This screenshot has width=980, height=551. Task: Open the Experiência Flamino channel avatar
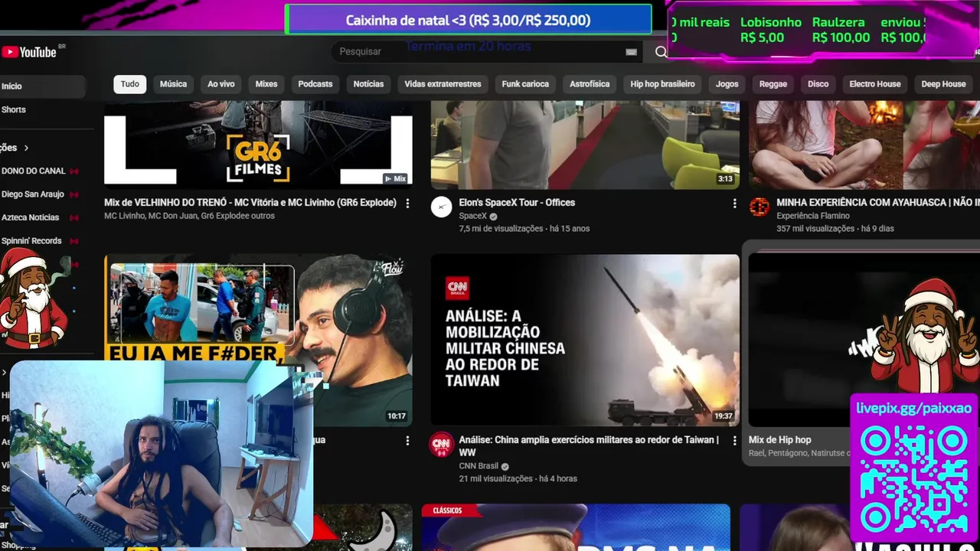click(759, 207)
